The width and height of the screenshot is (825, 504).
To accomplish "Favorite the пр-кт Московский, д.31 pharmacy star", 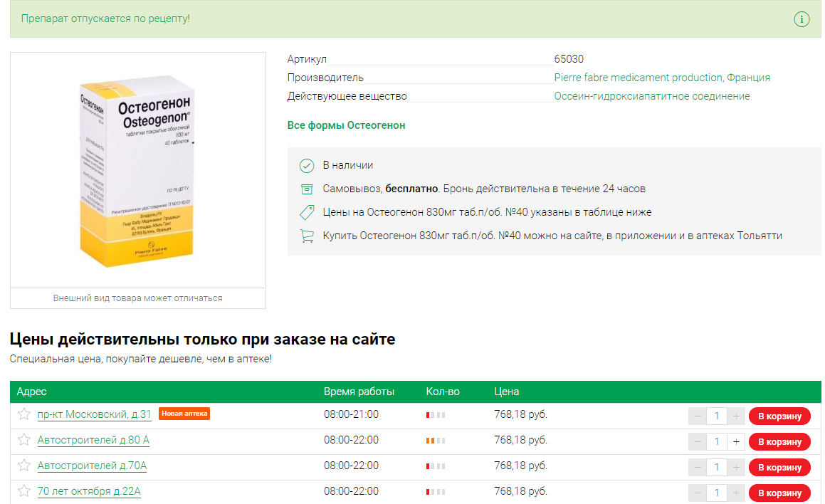I will pyautogui.click(x=24, y=414).
